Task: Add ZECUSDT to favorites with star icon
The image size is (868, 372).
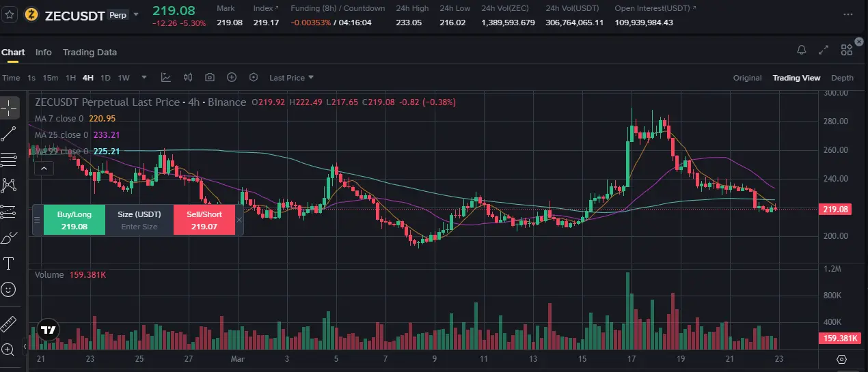Action: tap(10, 14)
